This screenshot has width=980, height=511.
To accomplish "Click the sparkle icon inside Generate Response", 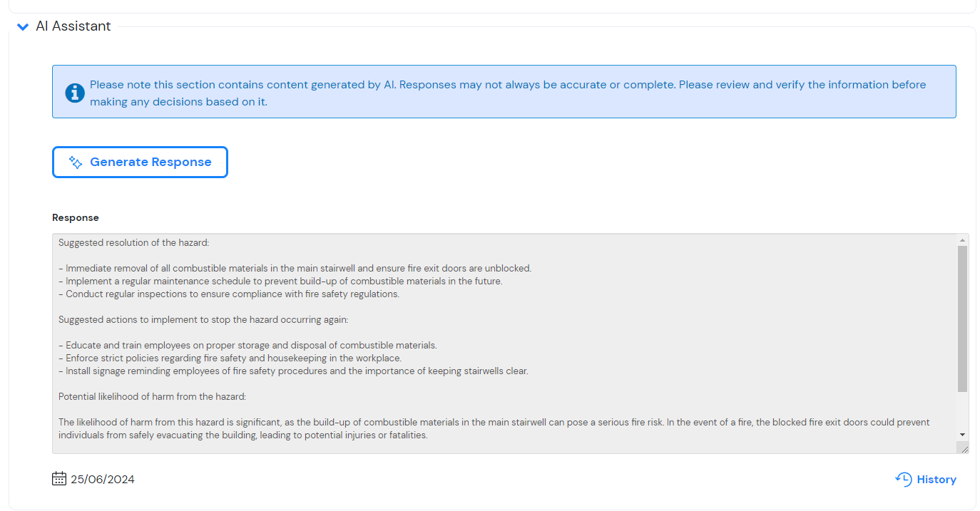I will pos(74,162).
